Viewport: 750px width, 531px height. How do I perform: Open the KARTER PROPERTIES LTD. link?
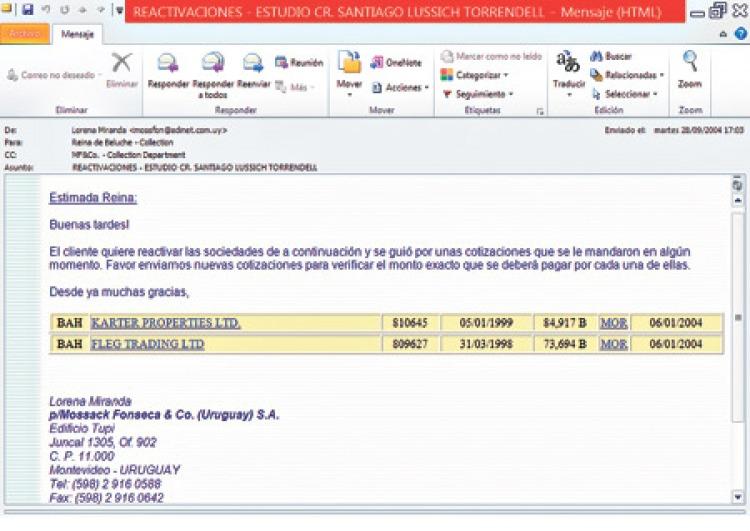pyautogui.click(x=165, y=323)
